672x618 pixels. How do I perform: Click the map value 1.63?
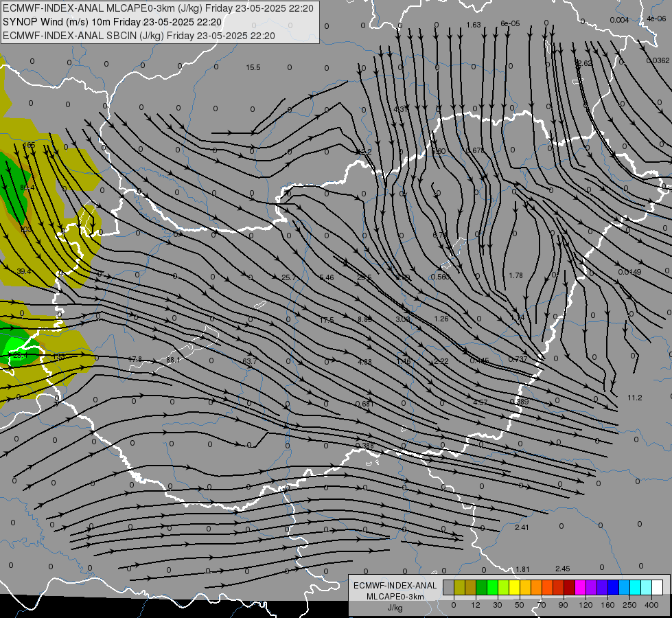point(473,25)
